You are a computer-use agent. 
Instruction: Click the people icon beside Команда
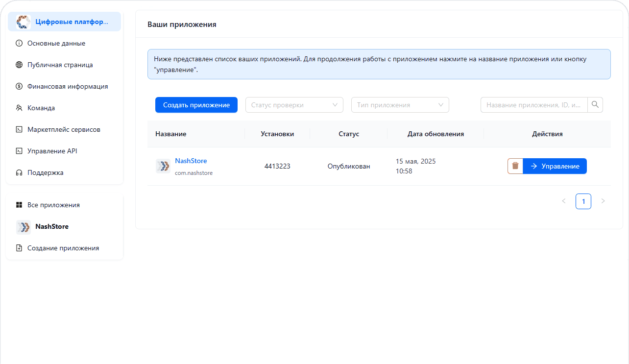click(19, 108)
